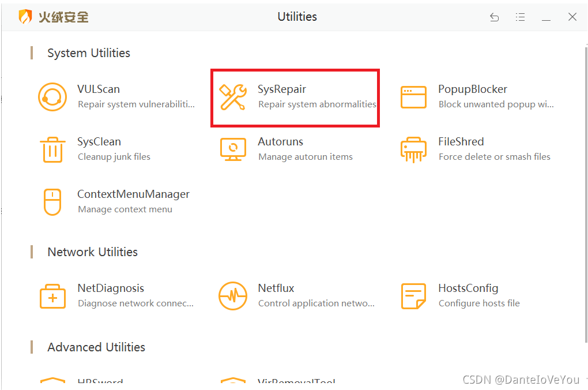Click 'Manage context menu' description
Image resolution: width=588 pixels, height=390 pixels.
[x=125, y=209]
